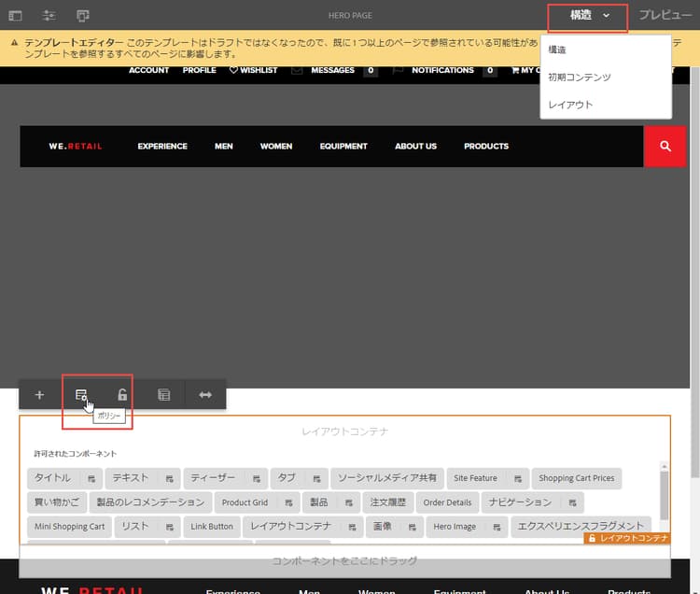Click the We.Retail logo in header
Screen dimensions: 700x594
pos(76,147)
